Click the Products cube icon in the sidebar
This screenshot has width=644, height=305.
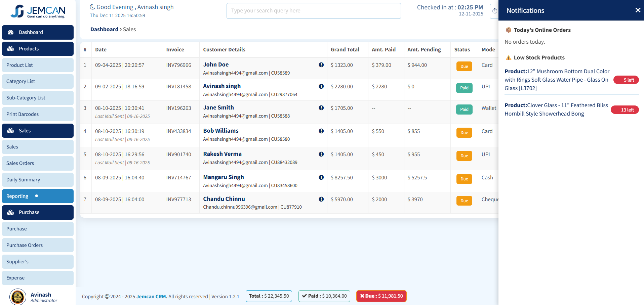pos(11,48)
